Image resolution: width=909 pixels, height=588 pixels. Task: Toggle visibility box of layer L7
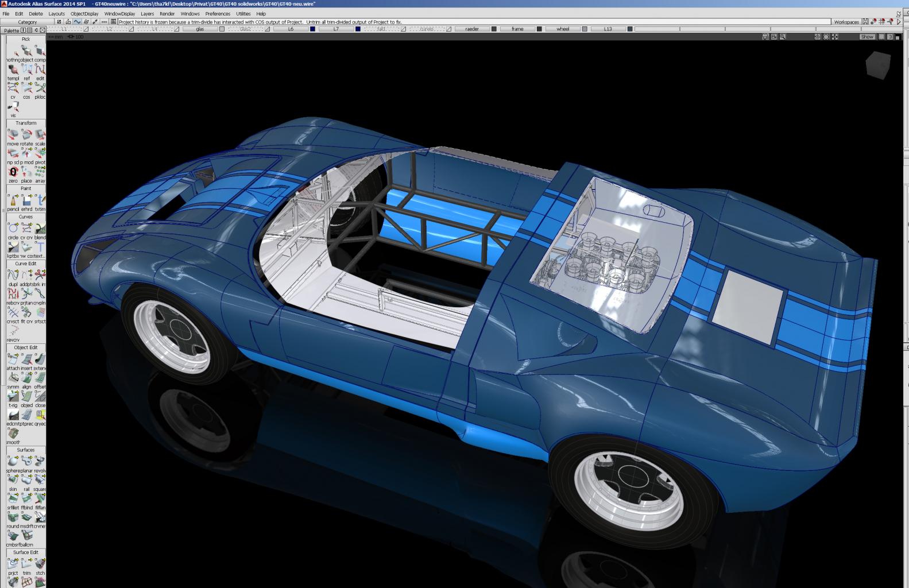pyautogui.click(x=358, y=29)
